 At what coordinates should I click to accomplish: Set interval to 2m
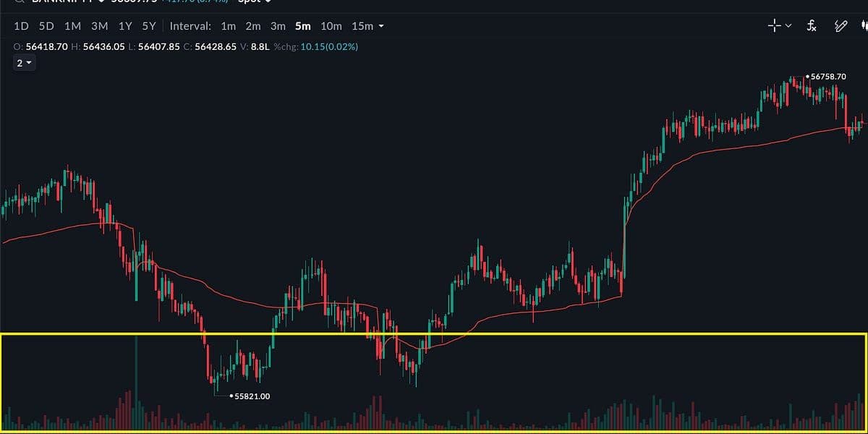(253, 26)
